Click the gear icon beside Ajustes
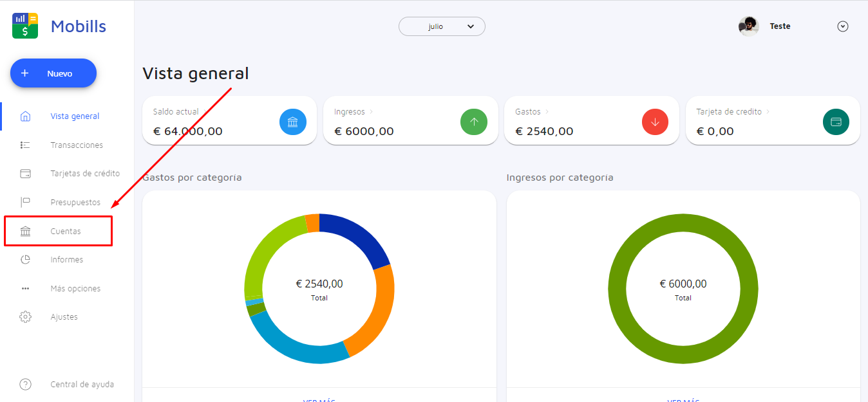Viewport: 868px width, 402px height. click(x=26, y=317)
